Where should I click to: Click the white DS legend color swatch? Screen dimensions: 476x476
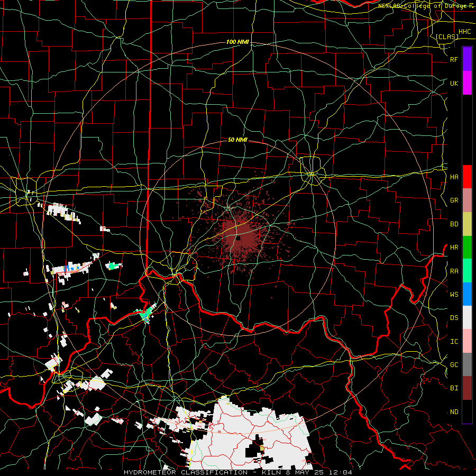467,317
